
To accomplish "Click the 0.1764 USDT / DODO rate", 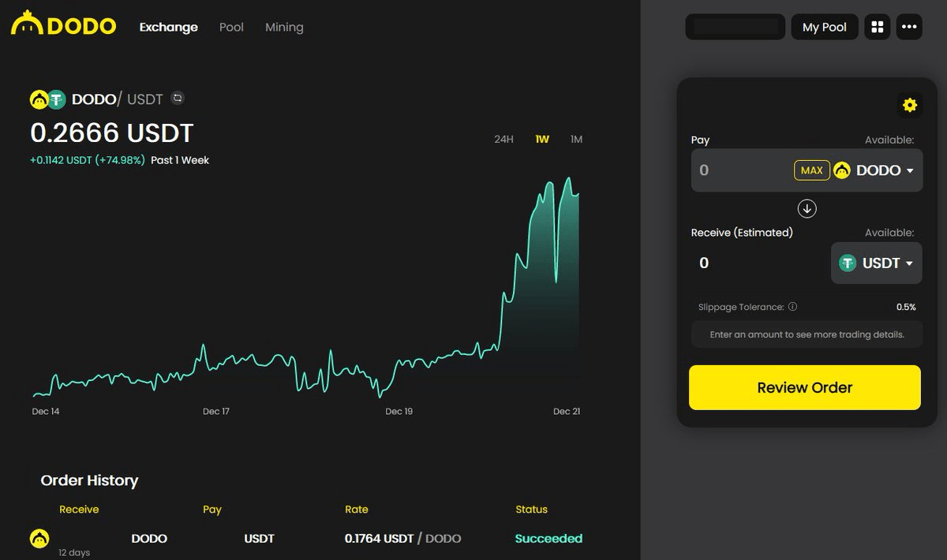I will coord(402,539).
